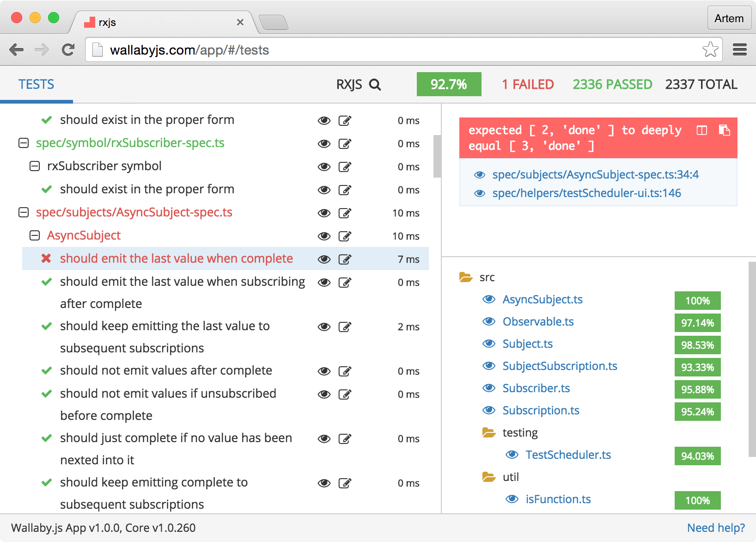Click eye icon beside TestScheduler.ts file
Image resolution: width=756 pixels, height=542 pixels.
coord(512,455)
